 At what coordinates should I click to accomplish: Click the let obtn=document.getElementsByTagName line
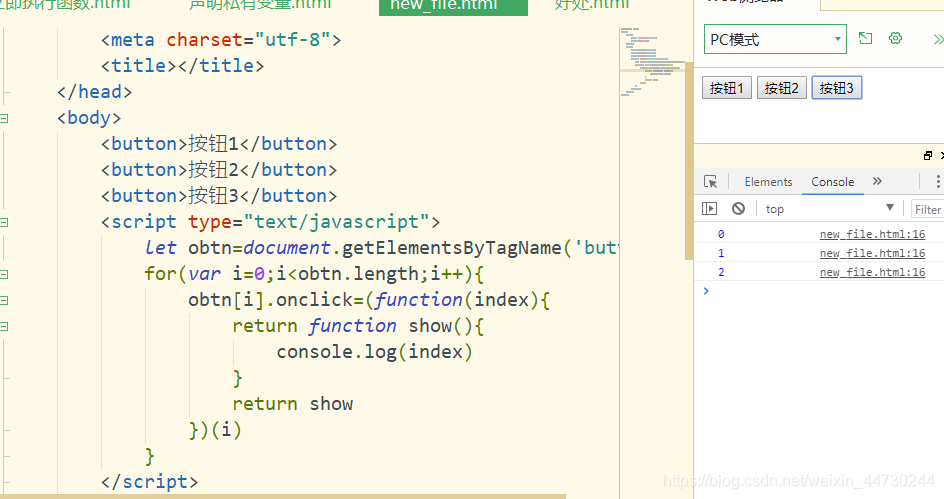pos(382,248)
